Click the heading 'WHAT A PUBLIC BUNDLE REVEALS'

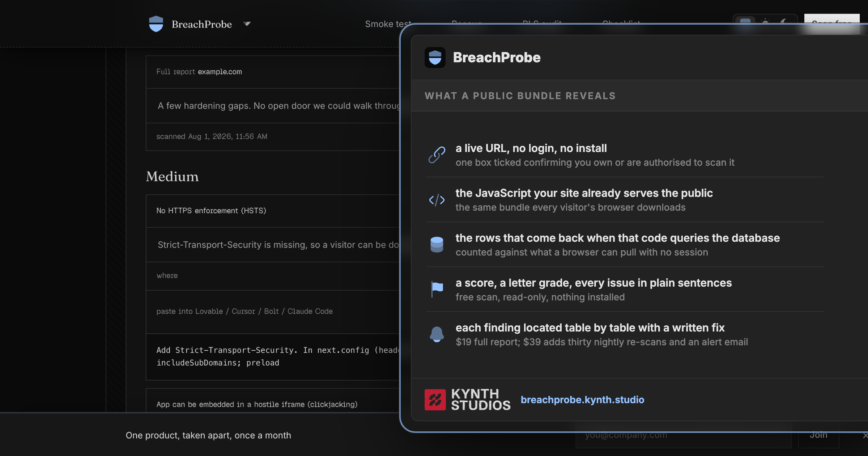click(x=520, y=96)
